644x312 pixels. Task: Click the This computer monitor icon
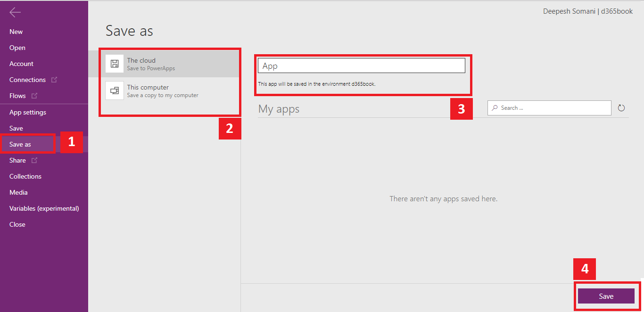115,90
